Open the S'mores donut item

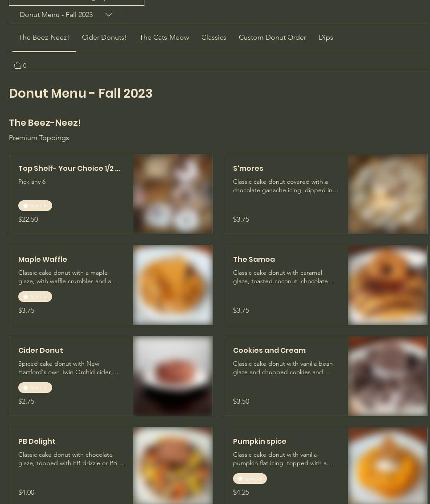coord(326,194)
